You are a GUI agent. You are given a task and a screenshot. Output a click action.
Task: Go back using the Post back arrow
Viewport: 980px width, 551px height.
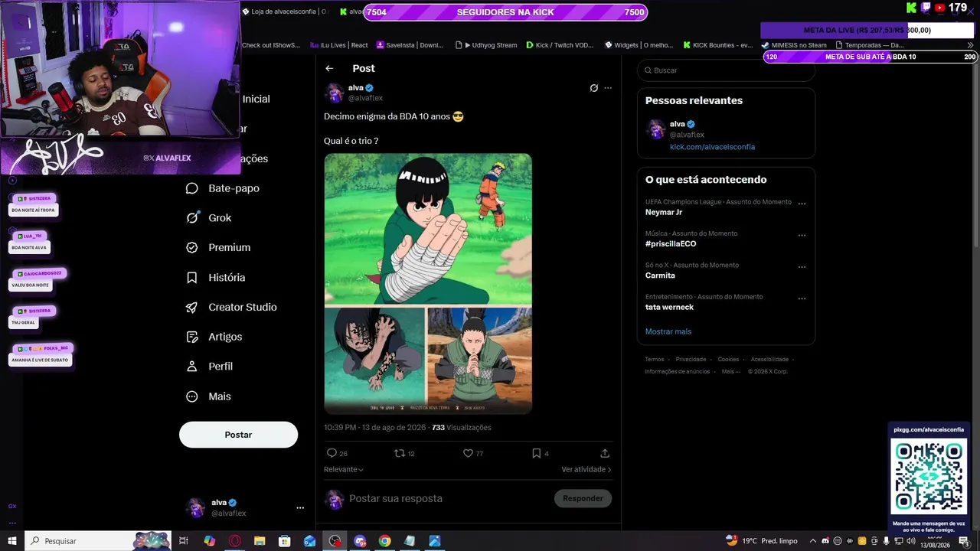[329, 68]
